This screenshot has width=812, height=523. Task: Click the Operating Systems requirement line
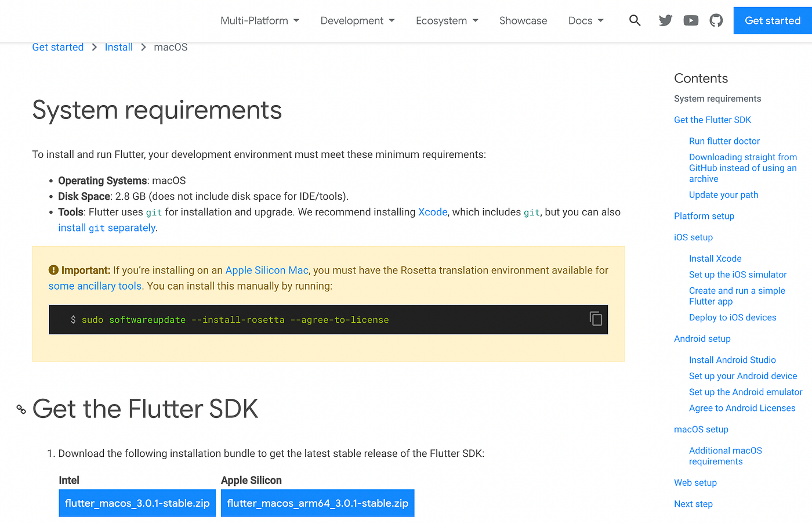tap(122, 181)
